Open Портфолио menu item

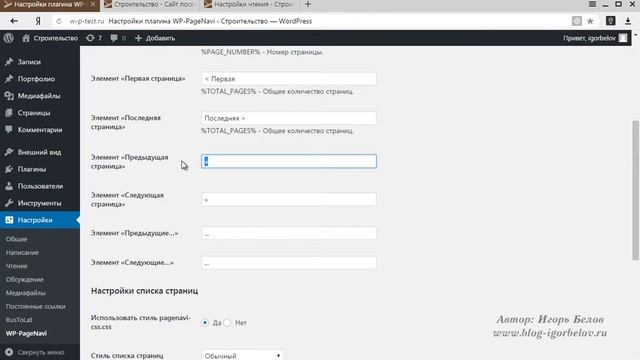click(x=36, y=79)
